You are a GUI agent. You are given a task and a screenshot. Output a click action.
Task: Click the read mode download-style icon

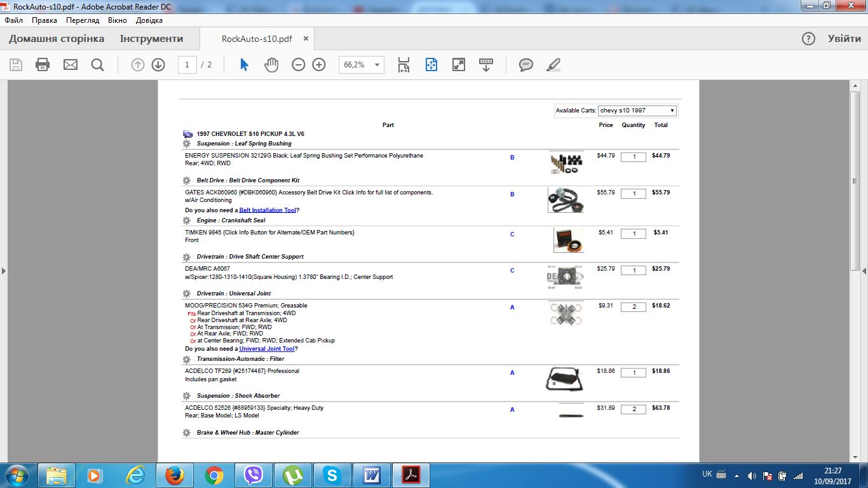pos(486,65)
